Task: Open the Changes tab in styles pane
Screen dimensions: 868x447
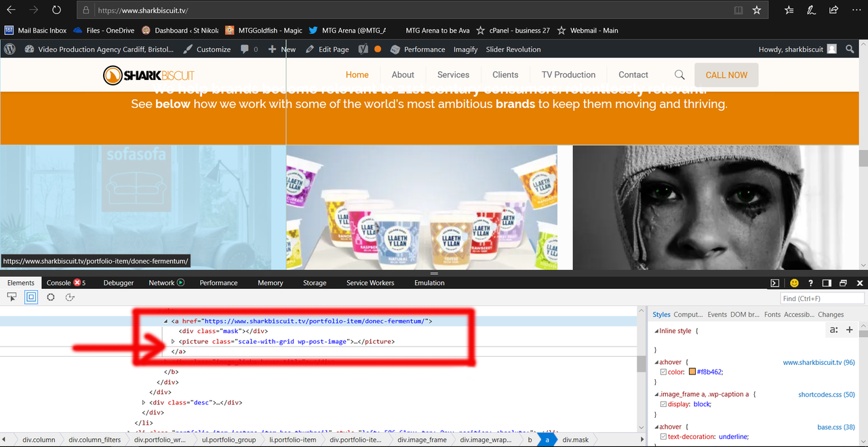Action: coord(831,315)
